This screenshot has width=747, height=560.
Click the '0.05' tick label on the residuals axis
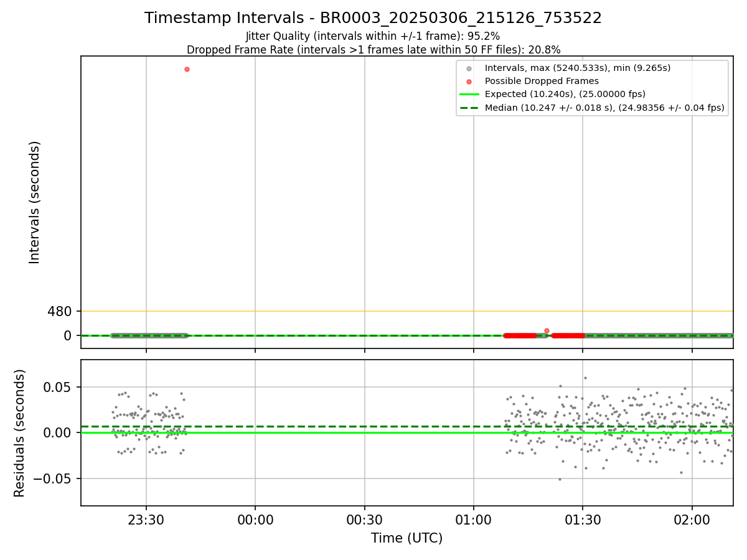point(59,387)
